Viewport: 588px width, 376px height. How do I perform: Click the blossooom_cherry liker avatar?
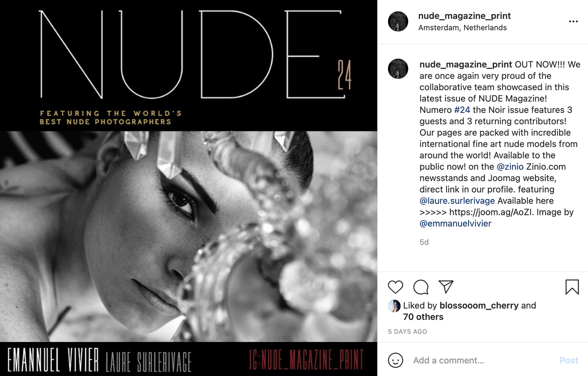click(x=394, y=306)
